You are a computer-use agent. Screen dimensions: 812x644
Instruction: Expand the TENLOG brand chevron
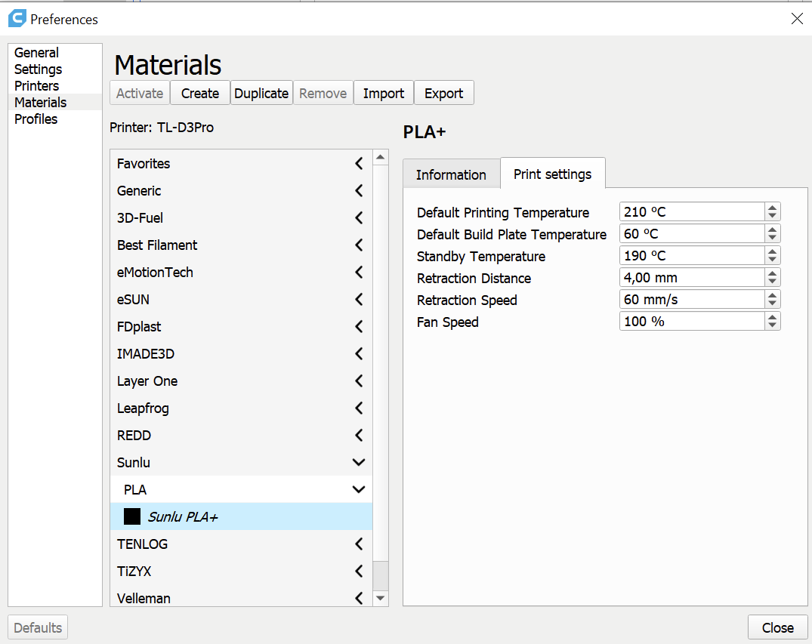click(x=359, y=544)
